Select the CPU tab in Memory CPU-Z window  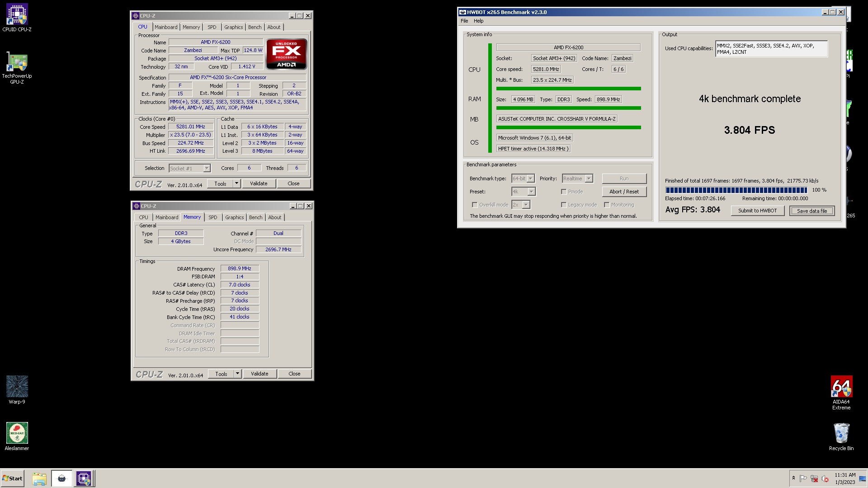tap(143, 217)
